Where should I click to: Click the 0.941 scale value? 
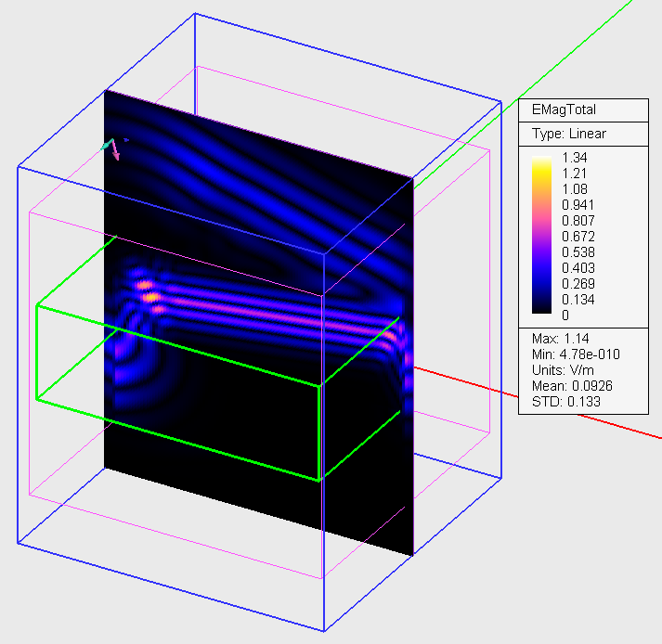(x=578, y=205)
